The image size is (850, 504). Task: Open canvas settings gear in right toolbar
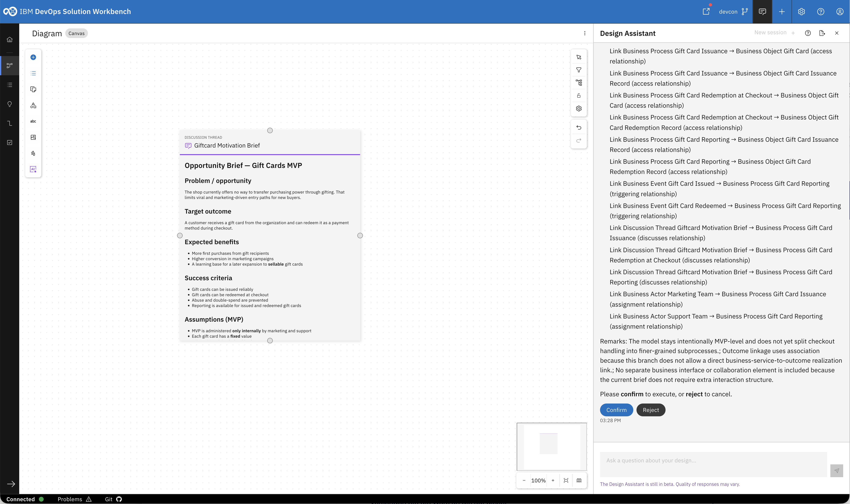(x=579, y=108)
